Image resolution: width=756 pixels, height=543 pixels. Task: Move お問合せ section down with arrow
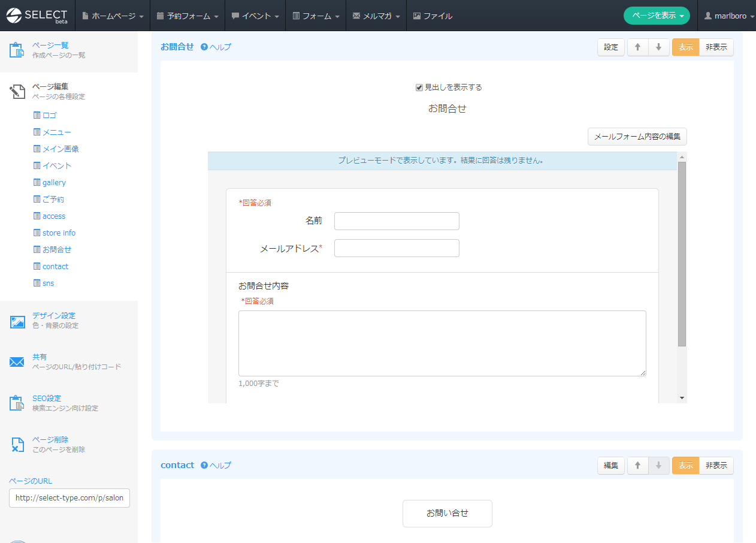(658, 47)
